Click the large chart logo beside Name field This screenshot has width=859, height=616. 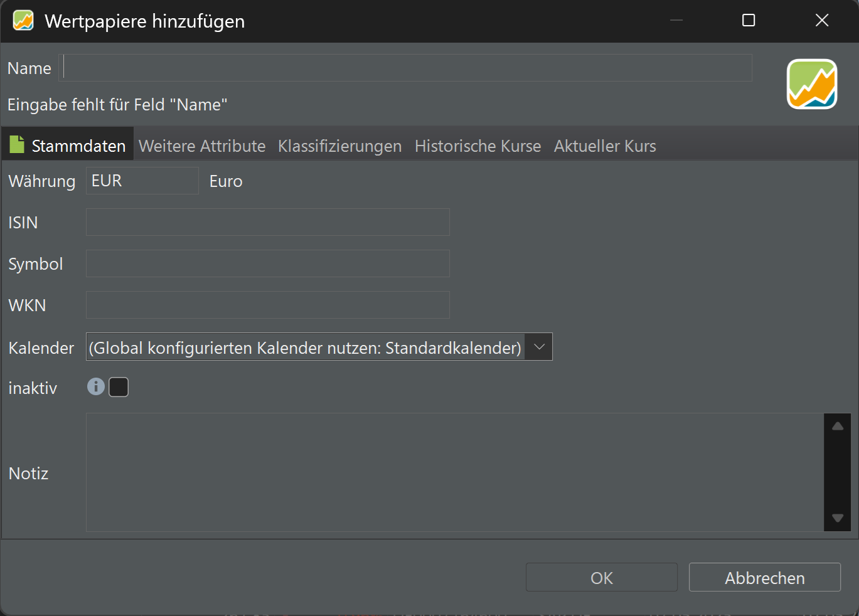(812, 84)
